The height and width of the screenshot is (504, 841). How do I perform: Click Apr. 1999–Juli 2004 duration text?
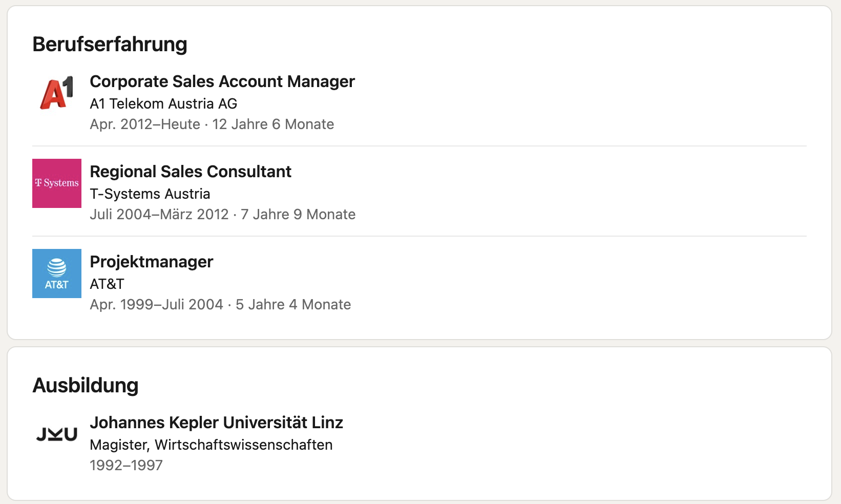pyautogui.click(x=157, y=304)
